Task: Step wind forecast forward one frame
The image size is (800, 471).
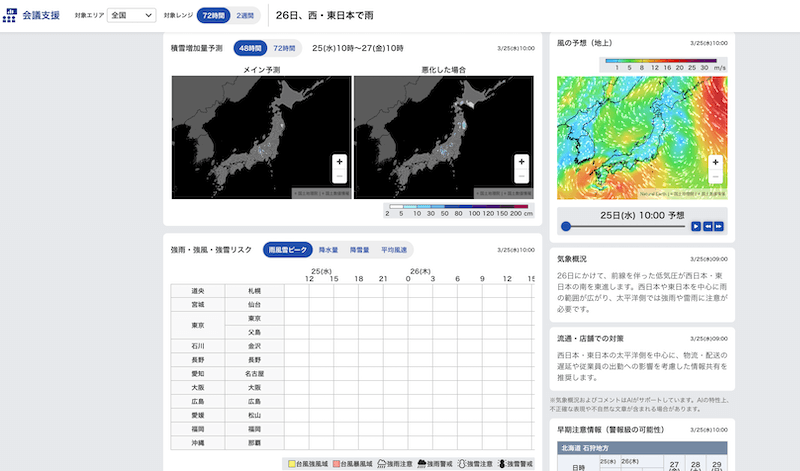Action: (x=720, y=227)
